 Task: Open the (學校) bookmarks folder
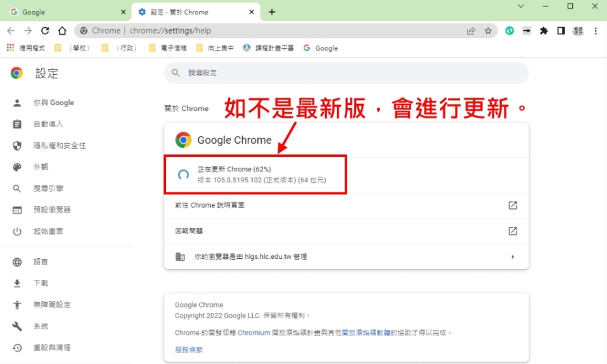[x=73, y=48]
